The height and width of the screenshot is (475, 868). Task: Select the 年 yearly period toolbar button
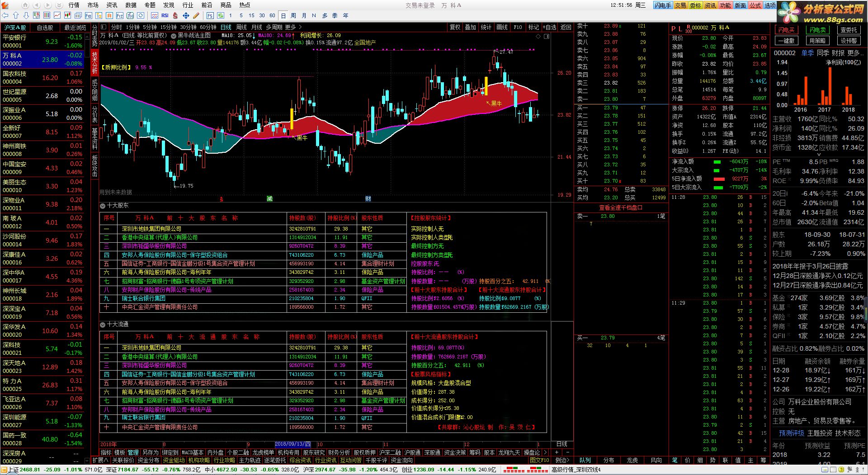(345, 15)
